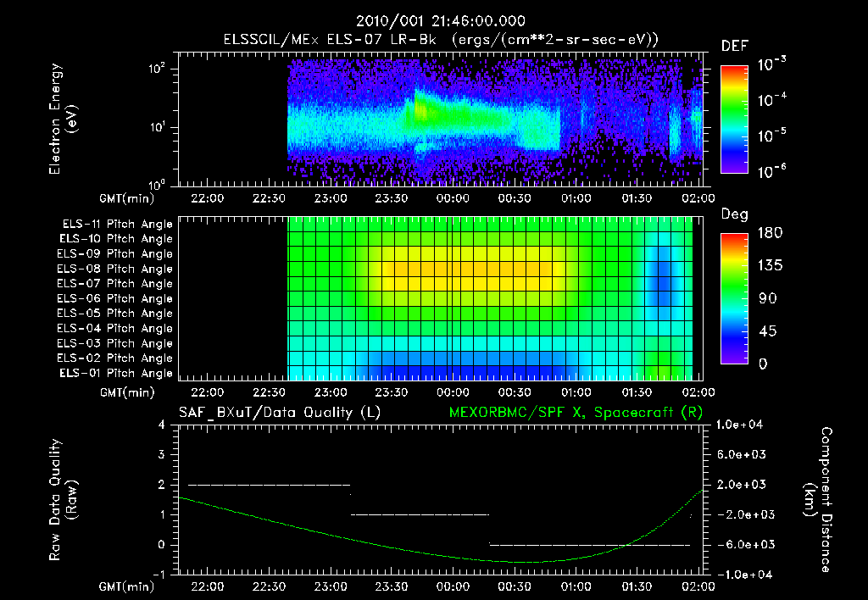Click the ELS-10 Pitch Angle row label
The width and height of the screenshot is (868, 600).
(115, 239)
